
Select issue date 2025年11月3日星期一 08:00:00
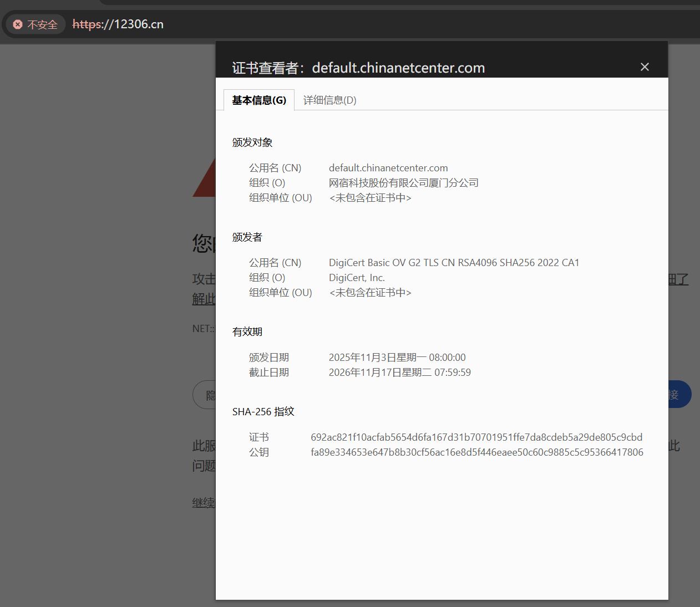(x=397, y=358)
